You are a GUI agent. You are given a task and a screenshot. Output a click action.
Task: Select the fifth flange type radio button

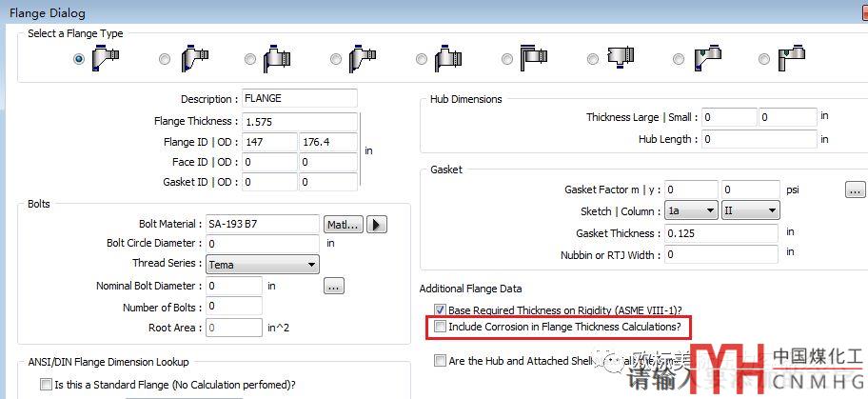[x=422, y=59]
